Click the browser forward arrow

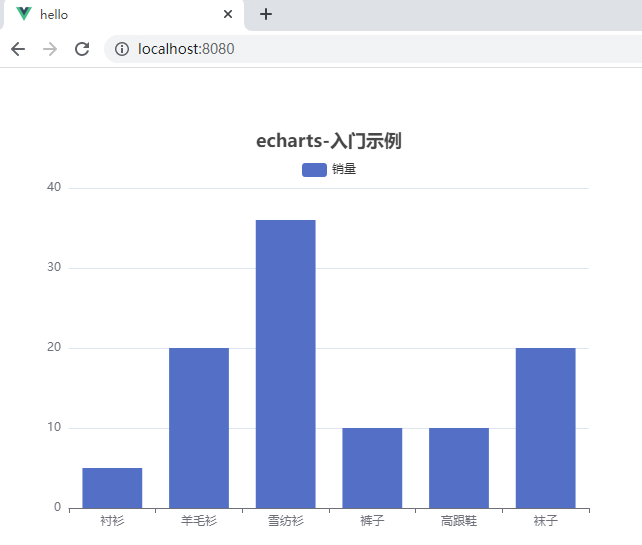click(50, 49)
